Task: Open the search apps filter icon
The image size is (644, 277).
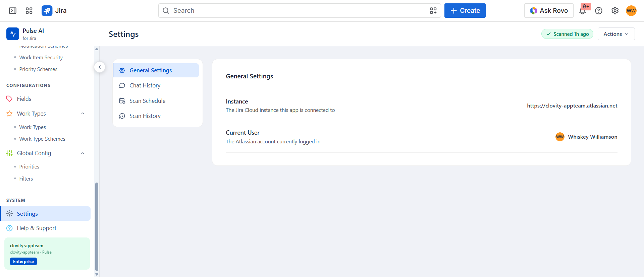Action: pos(433,11)
